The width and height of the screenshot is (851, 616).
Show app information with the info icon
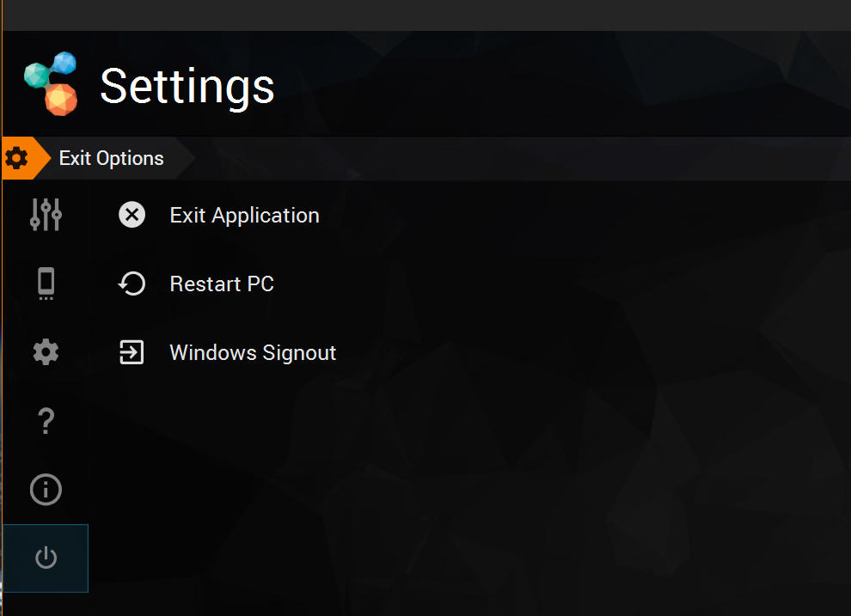(46, 490)
